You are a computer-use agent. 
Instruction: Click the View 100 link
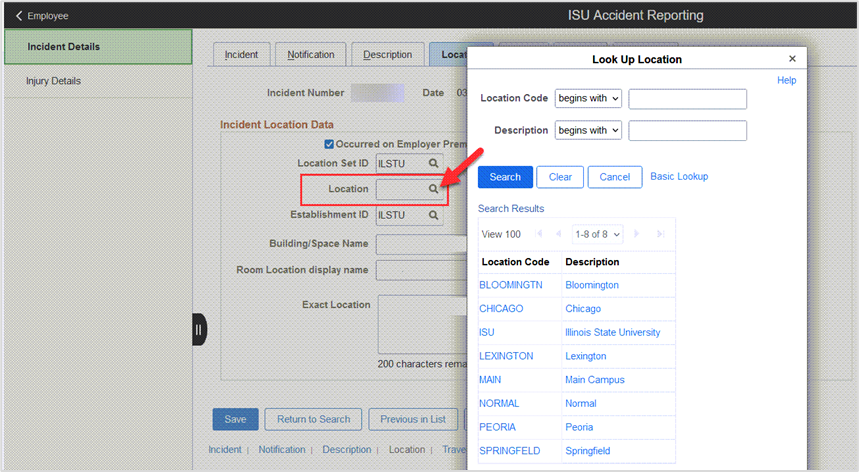pos(501,234)
